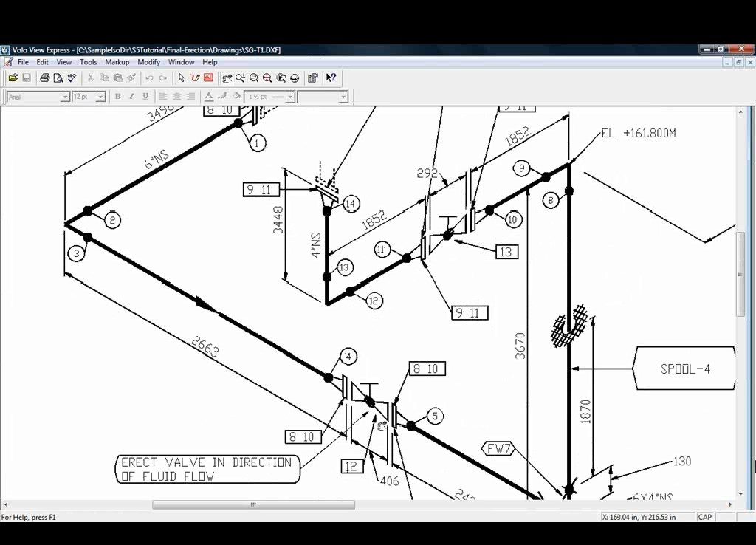Click the CAP status bar indicator
This screenshot has height=545, width=756.
[x=705, y=517]
